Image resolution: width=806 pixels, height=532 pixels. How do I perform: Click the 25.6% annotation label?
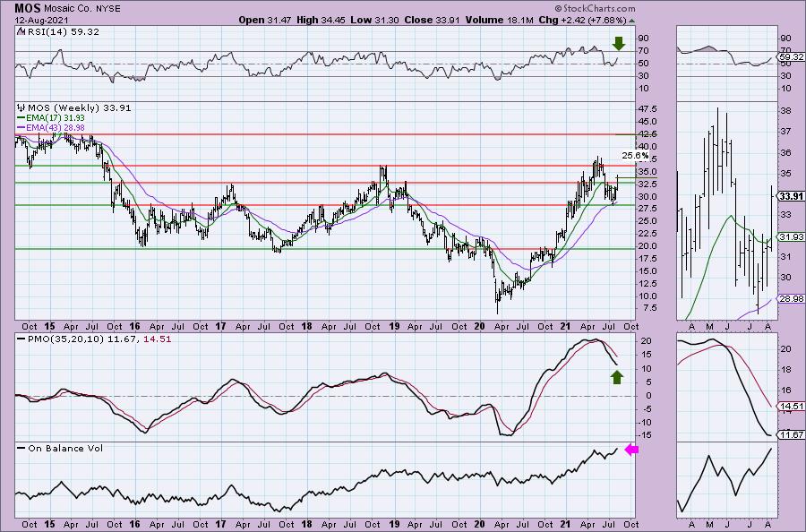(x=635, y=155)
